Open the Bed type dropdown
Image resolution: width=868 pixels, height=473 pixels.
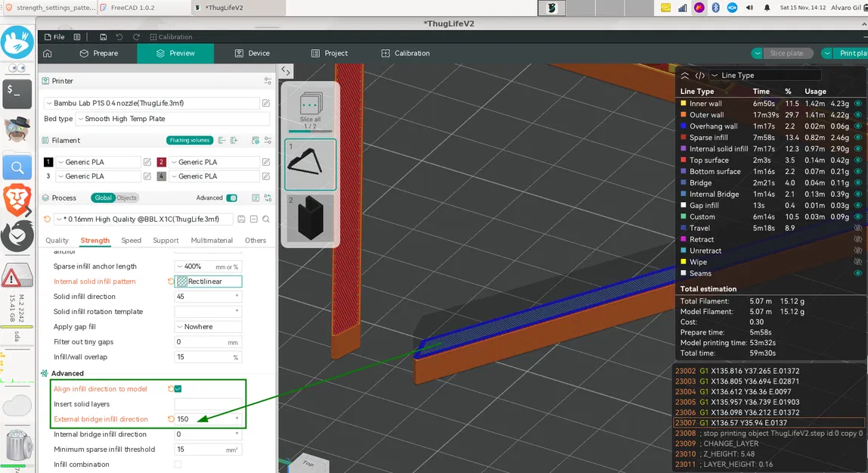[x=151, y=119]
